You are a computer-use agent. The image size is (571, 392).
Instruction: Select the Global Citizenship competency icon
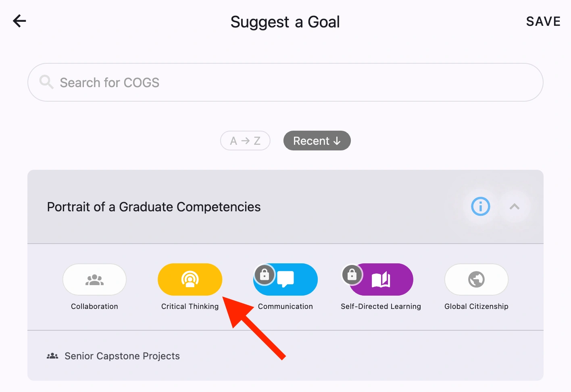tap(476, 279)
